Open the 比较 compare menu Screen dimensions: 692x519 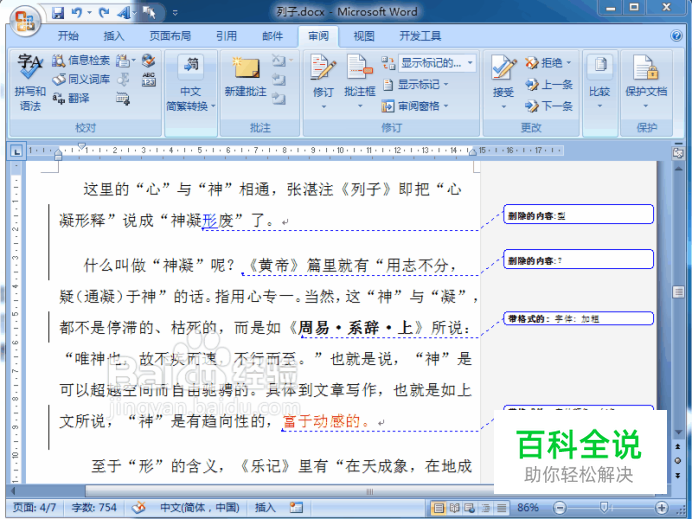(599, 82)
